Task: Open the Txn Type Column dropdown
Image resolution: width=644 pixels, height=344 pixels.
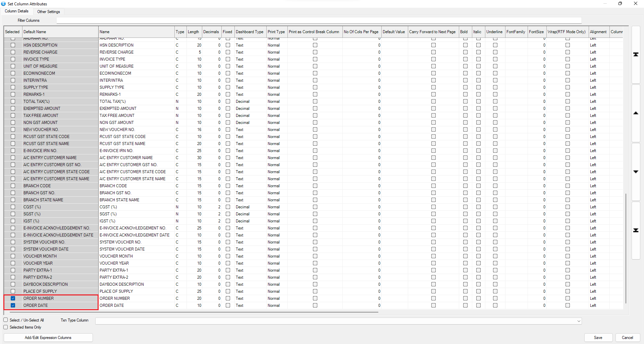Action: point(579,321)
